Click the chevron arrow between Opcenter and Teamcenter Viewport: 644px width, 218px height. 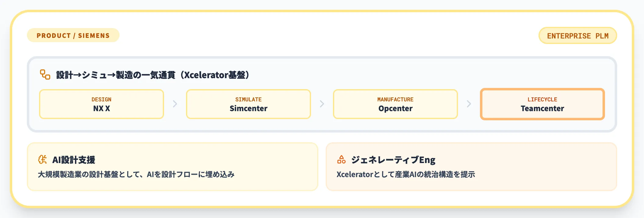pyautogui.click(x=469, y=104)
